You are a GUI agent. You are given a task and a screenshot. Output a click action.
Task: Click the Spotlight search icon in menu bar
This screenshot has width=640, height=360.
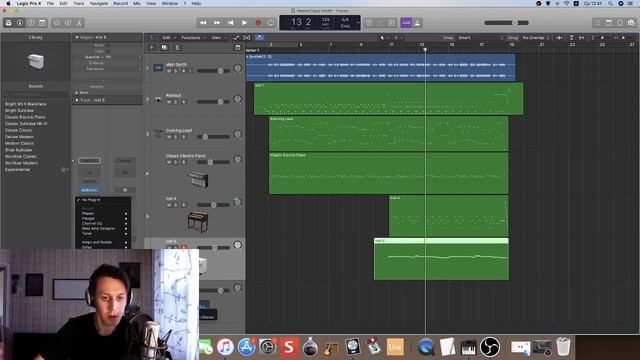click(x=610, y=3)
